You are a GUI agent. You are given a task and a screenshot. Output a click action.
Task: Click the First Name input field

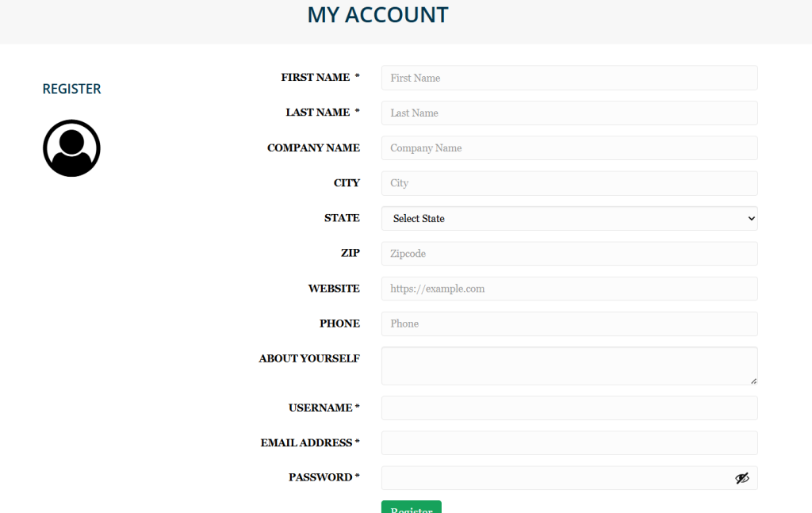[x=569, y=78]
